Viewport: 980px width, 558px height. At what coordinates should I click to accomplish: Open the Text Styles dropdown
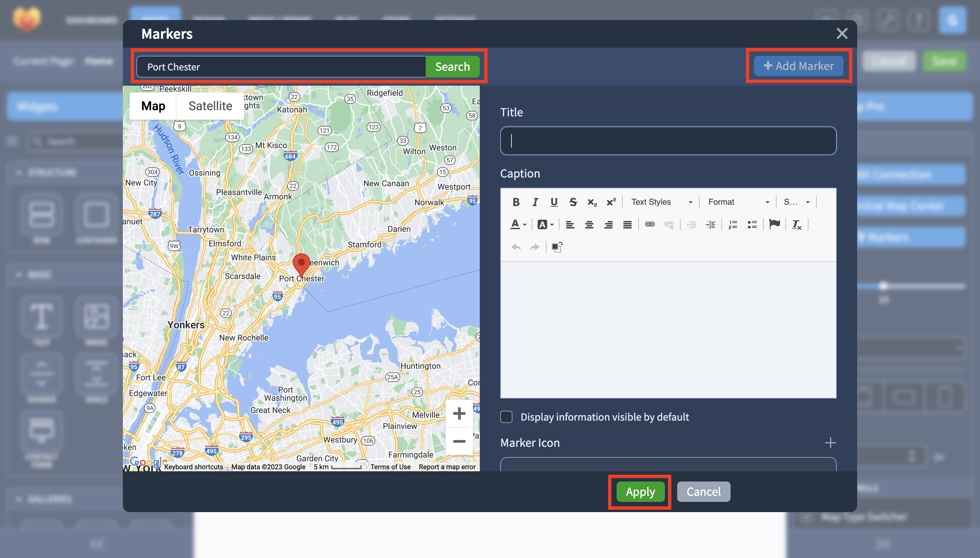662,202
